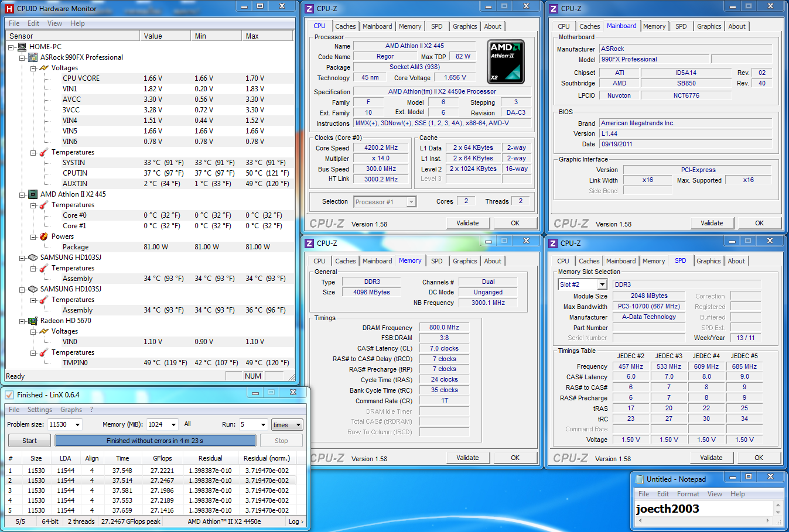Click the LinX title bar checkmark icon
This screenshot has height=532, width=789.
[9, 395]
